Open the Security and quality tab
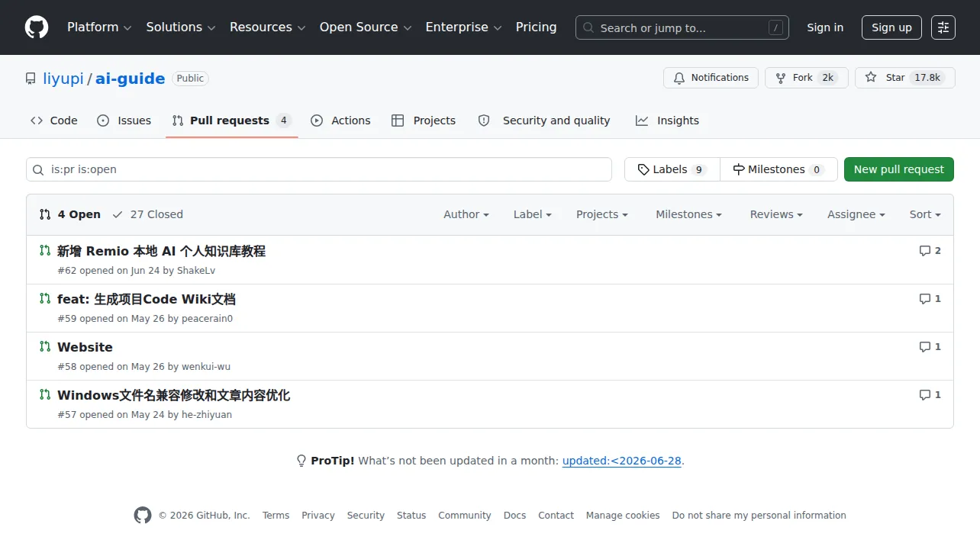 point(544,121)
